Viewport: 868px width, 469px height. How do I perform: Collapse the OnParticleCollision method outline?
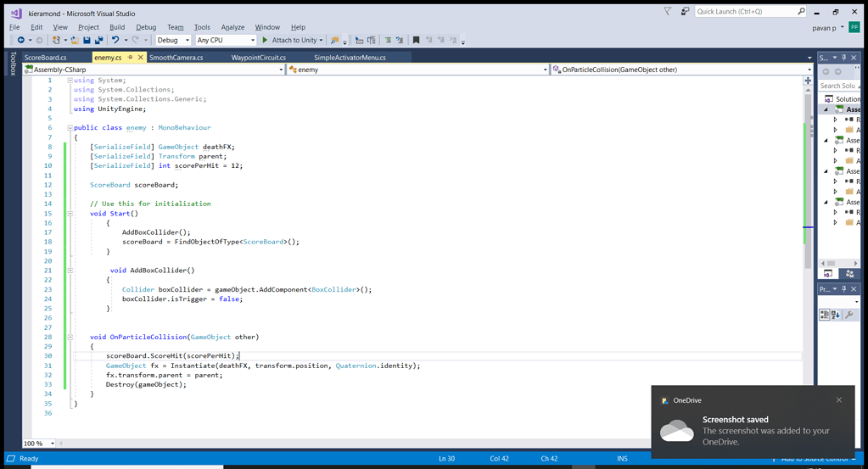(70, 337)
